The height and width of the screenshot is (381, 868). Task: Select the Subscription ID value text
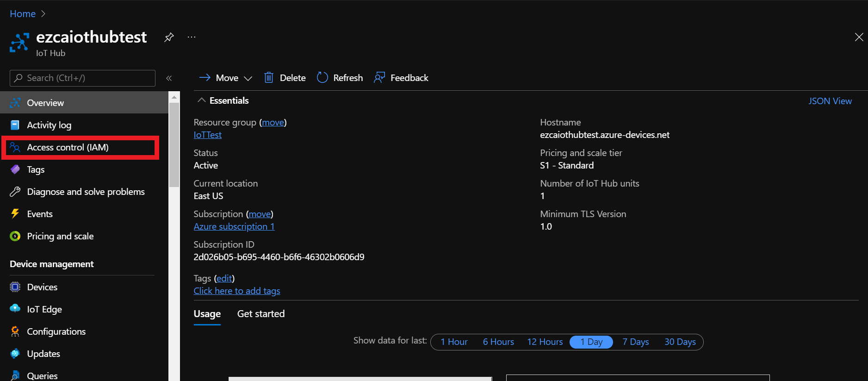279,257
